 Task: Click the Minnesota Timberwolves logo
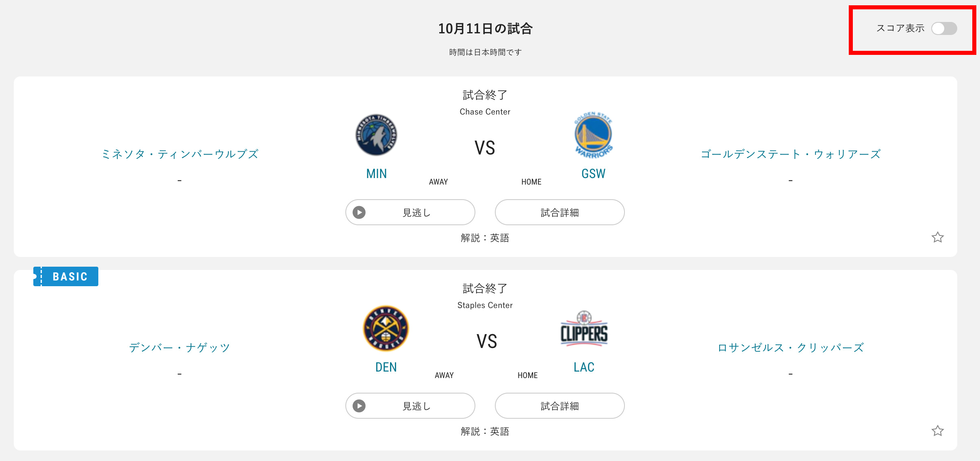tap(376, 135)
